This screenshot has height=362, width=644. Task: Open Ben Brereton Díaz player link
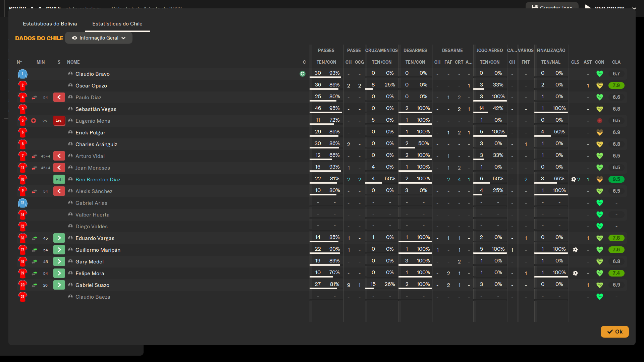pos(98,180)
